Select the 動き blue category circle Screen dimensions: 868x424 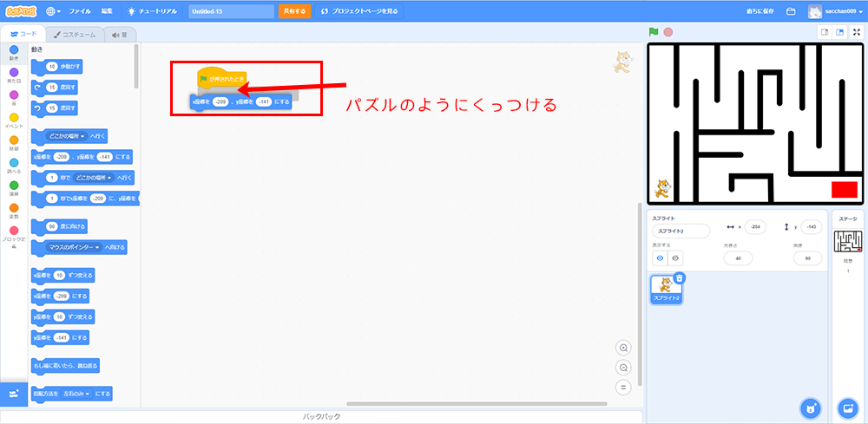tap(13, 50)
